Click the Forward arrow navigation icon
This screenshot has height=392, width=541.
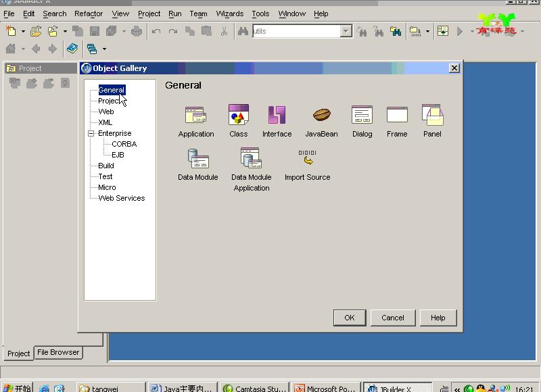[x=53, y=49]
